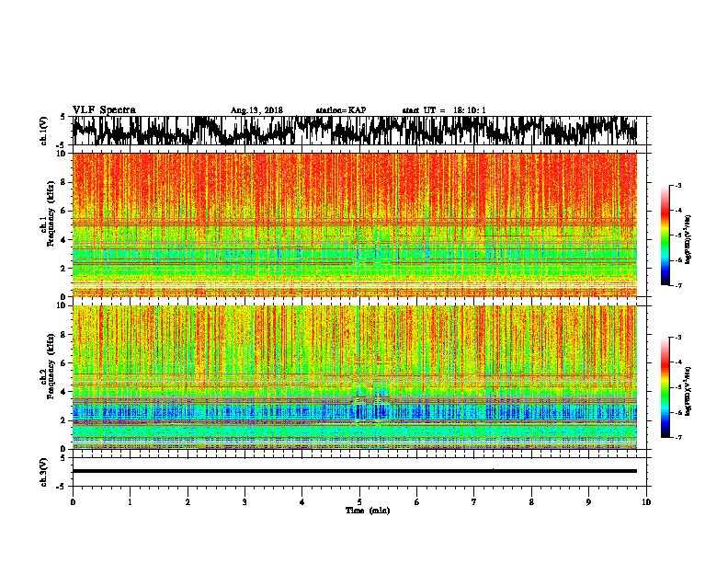Click the ch.2 spectrogram color scale bar

click(x=665, y=387)
